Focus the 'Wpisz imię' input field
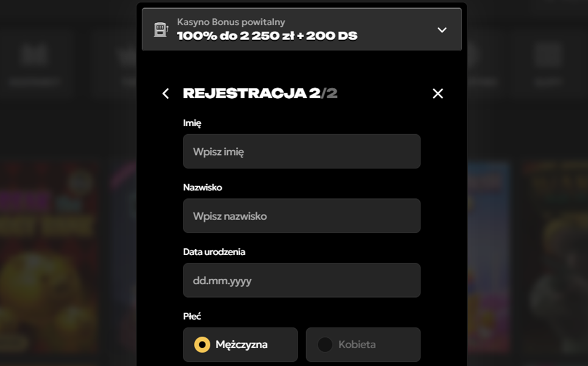 pyautogui.click(x=302, y=151)
